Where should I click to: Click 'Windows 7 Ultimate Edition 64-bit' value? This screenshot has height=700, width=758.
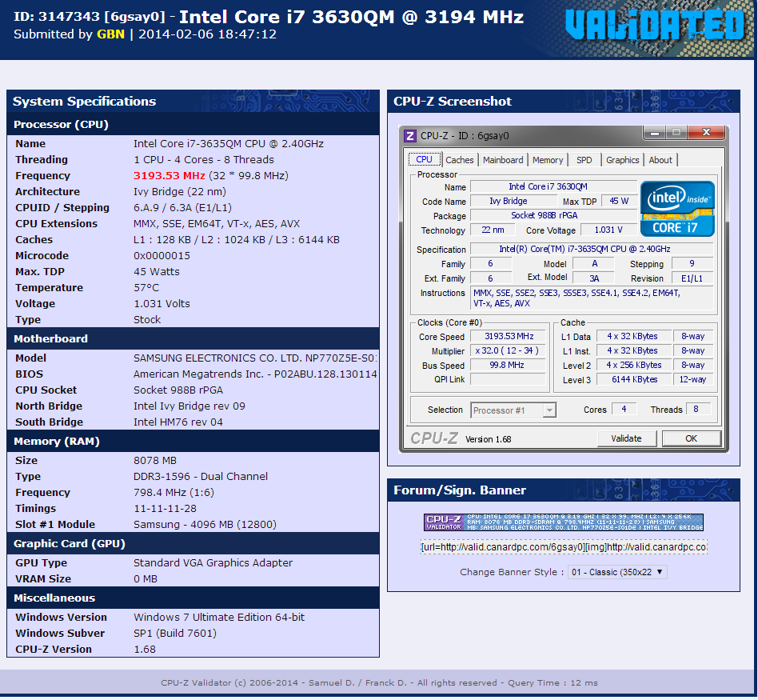(219, 618)
